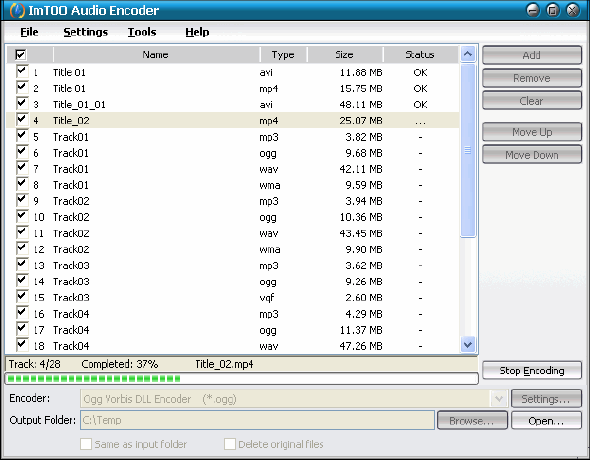Sort by the Status column header

tap(421, 55)
